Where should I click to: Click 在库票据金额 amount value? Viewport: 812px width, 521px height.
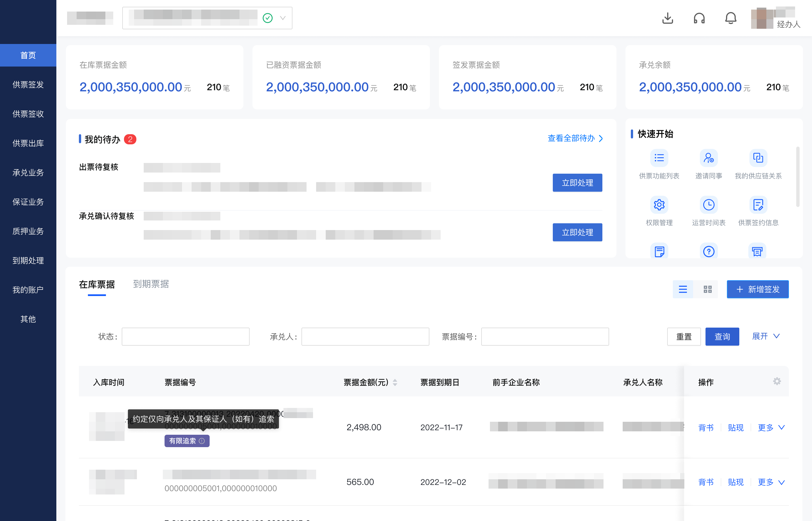click(x=130, y=87)
